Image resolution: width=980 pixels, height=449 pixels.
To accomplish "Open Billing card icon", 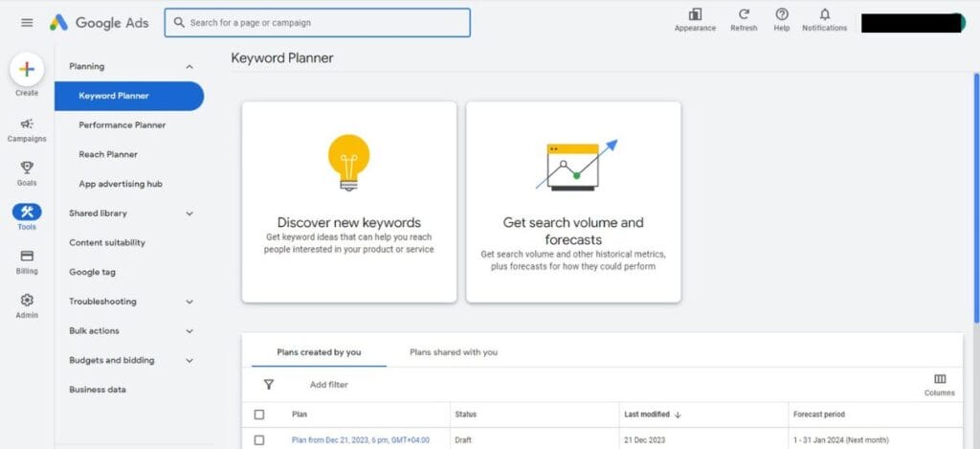I will [x=27, y=256].
